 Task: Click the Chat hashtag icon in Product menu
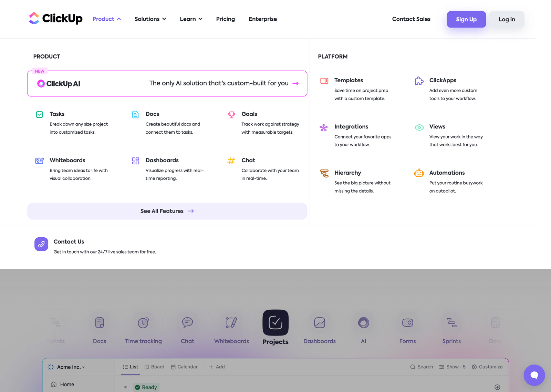(231, 161)
